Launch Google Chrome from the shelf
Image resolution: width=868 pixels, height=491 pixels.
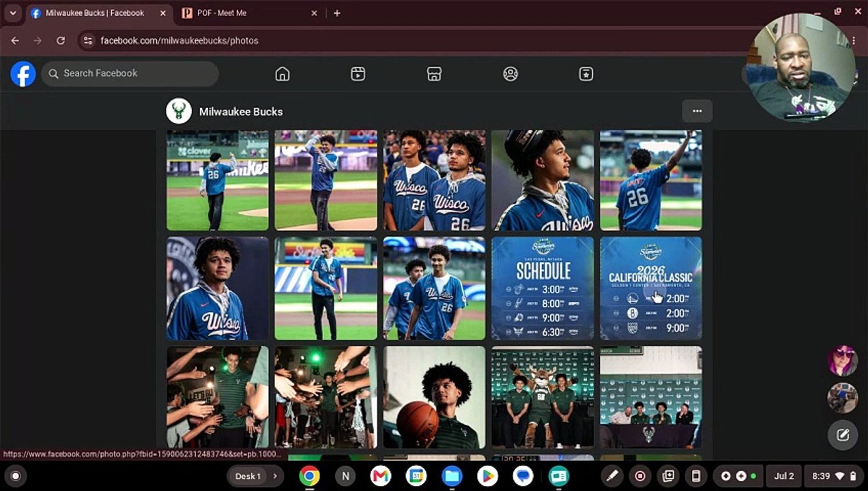point(309,476)
